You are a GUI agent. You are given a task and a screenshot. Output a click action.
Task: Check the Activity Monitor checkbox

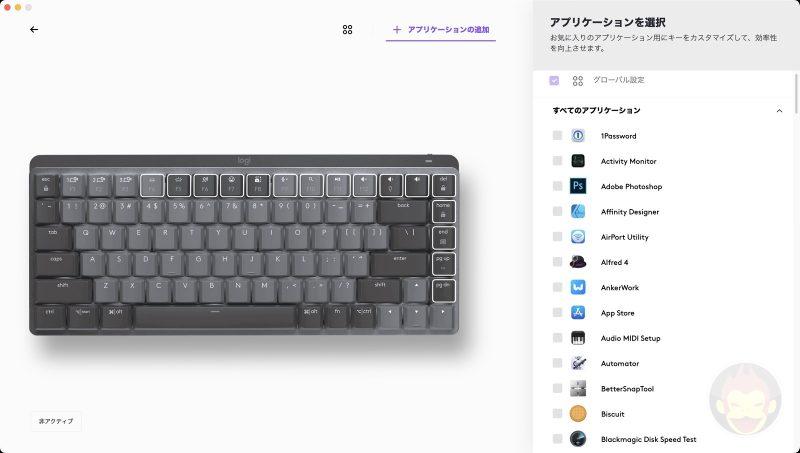coord(557,161)
